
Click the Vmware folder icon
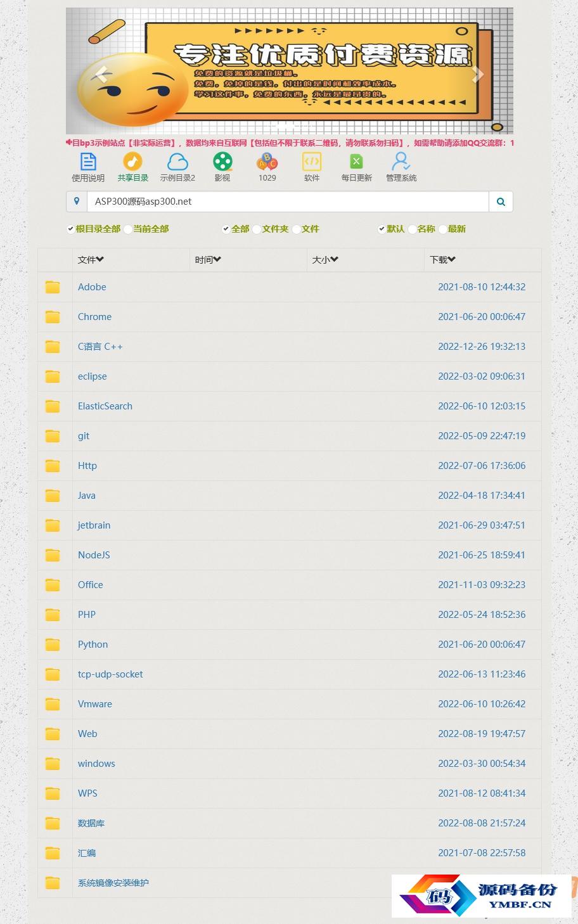(x=53, y=704)
